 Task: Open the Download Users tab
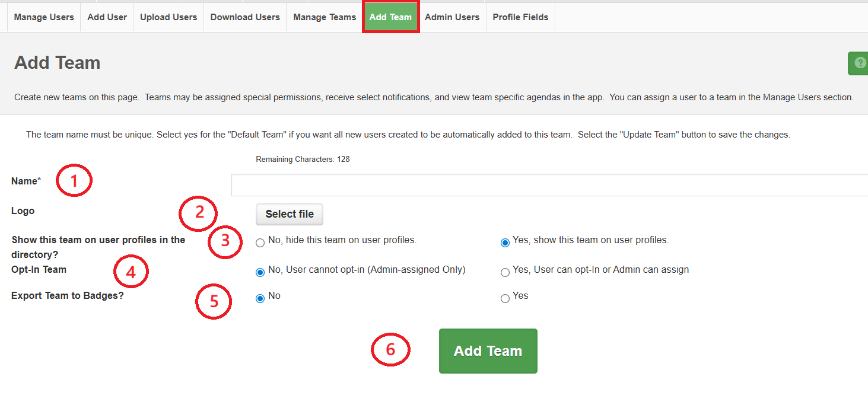245,17
